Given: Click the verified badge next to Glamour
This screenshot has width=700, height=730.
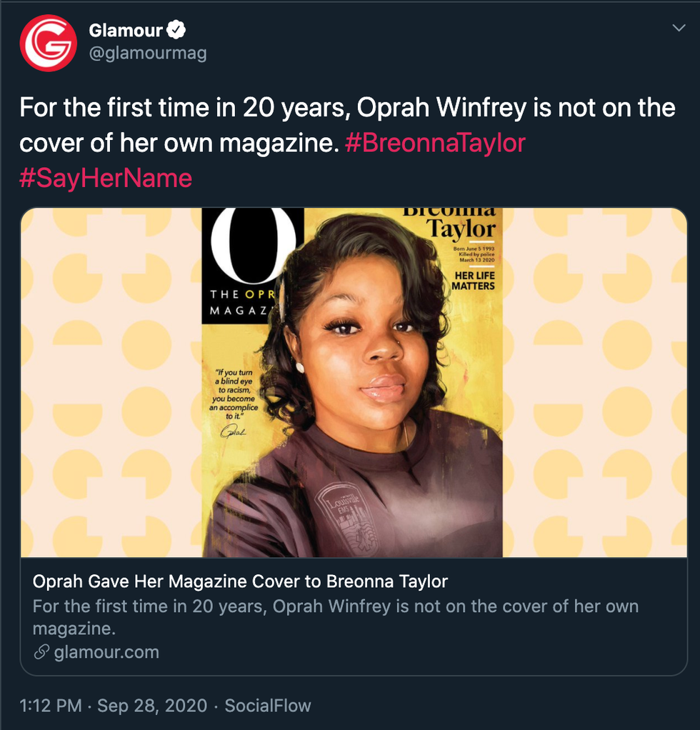Looking at the screenshot, I should pyautogui.click(x=176, y=31).
